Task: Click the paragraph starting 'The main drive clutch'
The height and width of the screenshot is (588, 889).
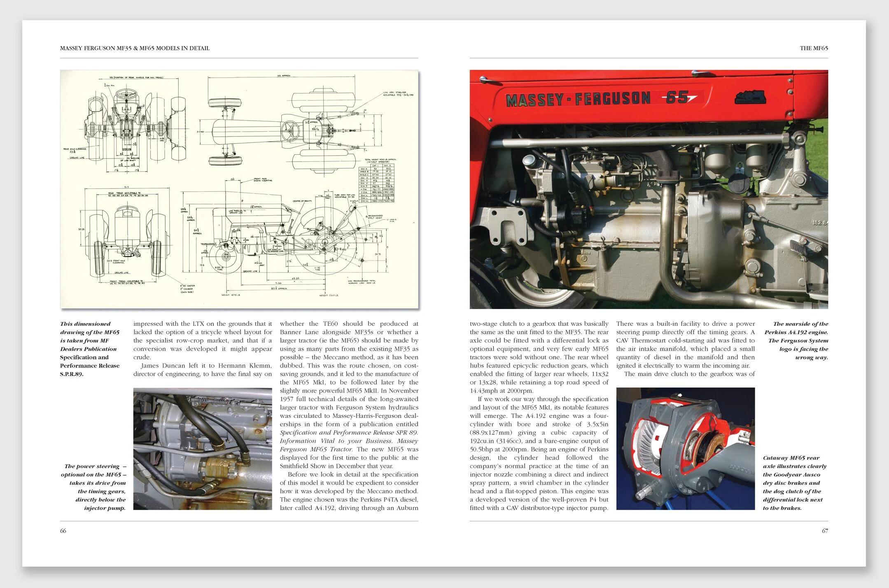Action: click(689, 374)
